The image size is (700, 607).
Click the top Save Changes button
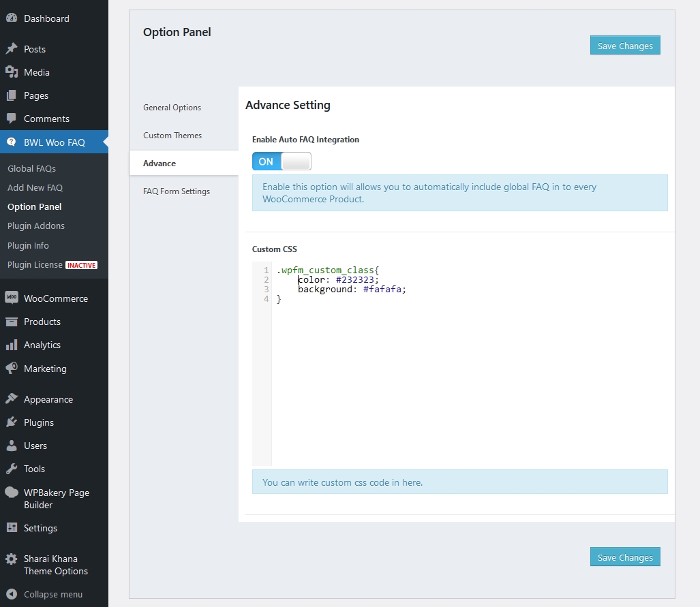[624, 45]
